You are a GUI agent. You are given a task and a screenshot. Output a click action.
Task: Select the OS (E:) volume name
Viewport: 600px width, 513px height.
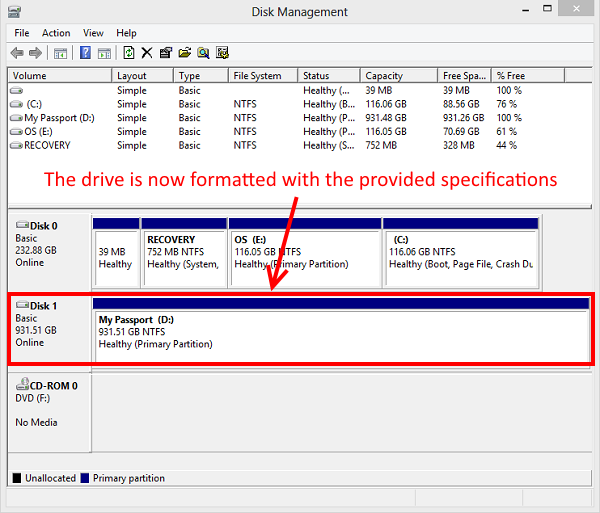tap(38, 132)
